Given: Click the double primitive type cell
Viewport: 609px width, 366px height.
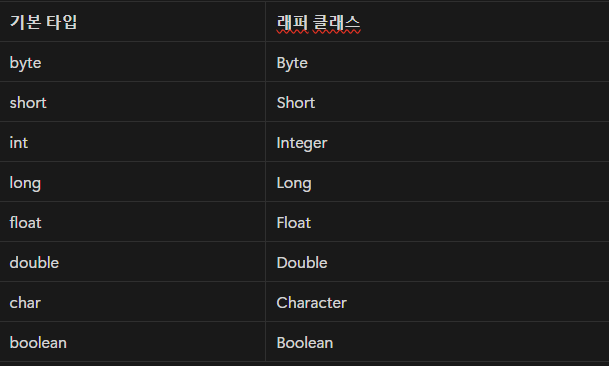Looking at the screenshot, I should (132, 262).
